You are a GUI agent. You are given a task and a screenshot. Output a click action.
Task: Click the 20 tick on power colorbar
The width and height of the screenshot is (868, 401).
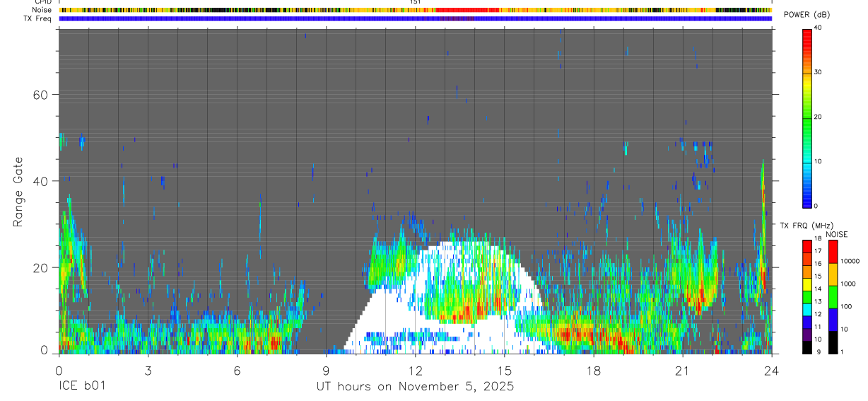(x=817, y=117)
